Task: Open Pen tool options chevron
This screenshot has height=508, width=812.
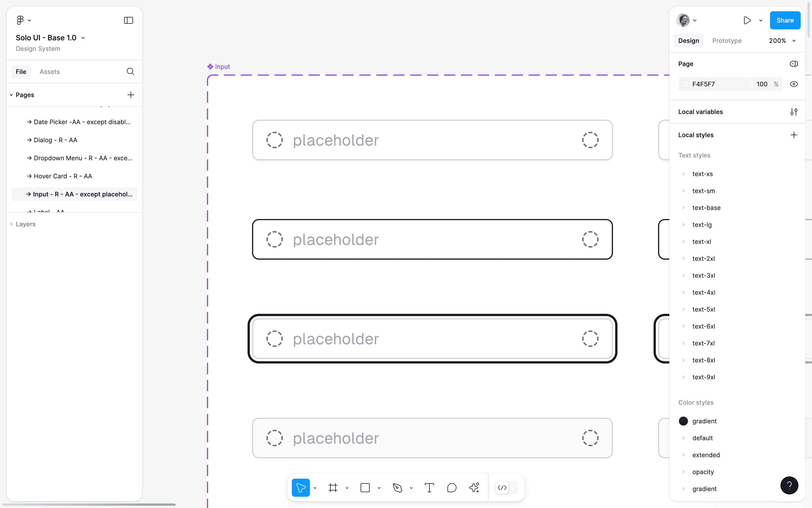Action: click(x=411, y=488)
